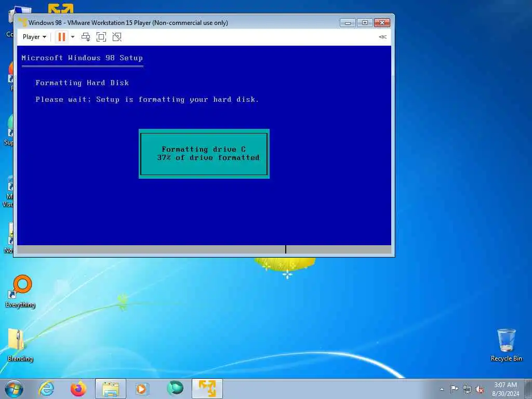Image resolution: width=532 pixels, height=399 pixels.
Task: Open Windows Explorer from taskbar
Action: (111, 389)
